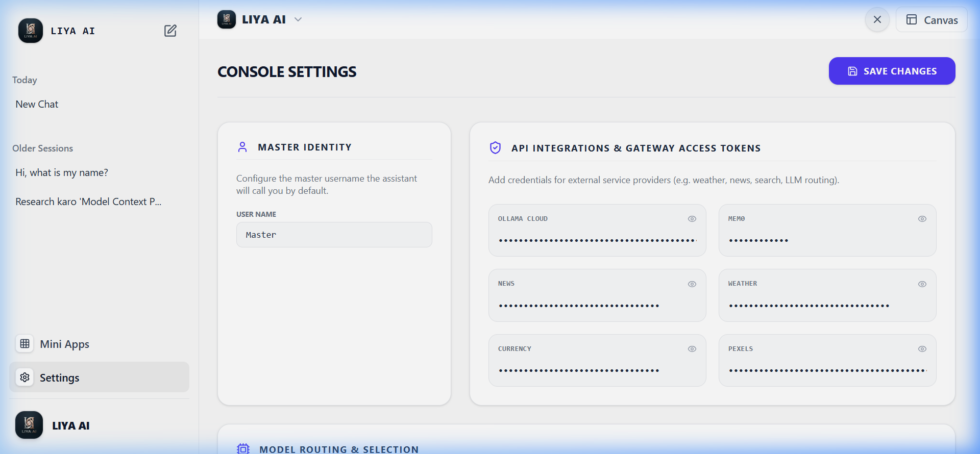
Task: Open Mini Apps
Action: tap(99, 344)
